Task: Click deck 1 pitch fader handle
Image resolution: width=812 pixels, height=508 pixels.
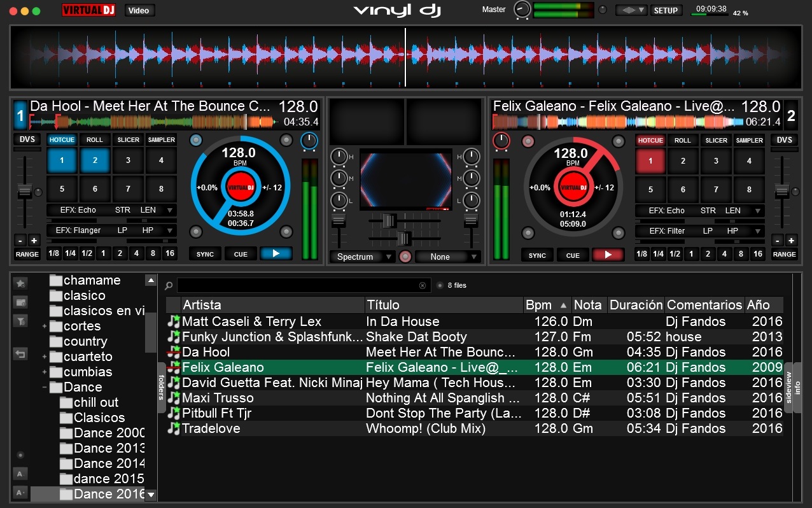Action: click(x=25, y=191)
